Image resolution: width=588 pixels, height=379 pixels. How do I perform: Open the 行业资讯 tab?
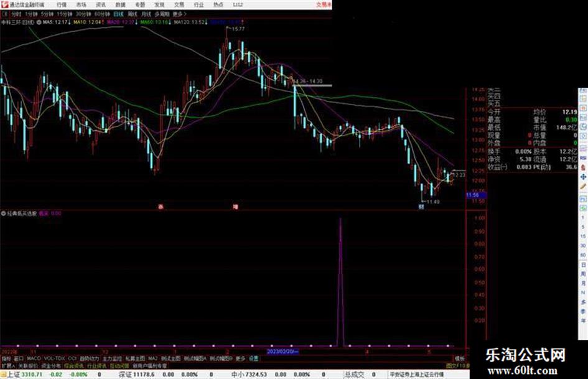coord(96,365)
